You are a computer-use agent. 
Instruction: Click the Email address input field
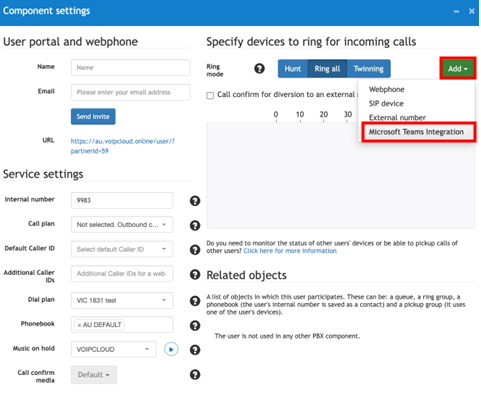[131, 92]
